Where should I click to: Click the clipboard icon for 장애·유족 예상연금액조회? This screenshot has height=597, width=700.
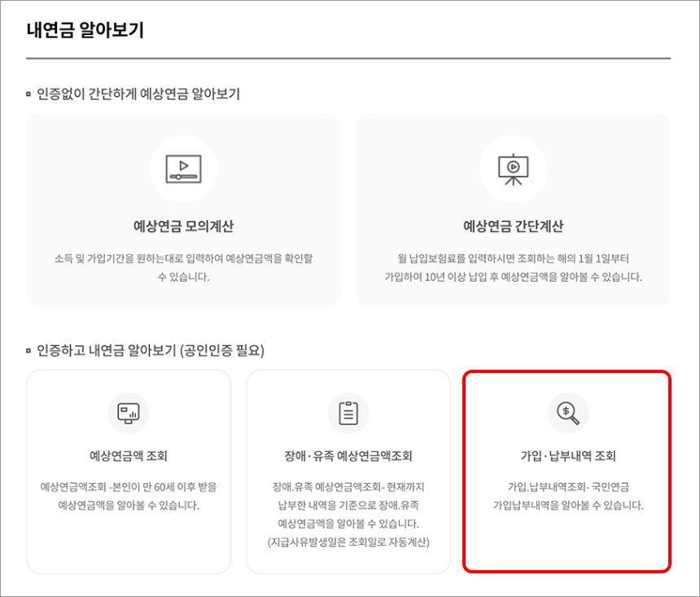tap(348, 413)
